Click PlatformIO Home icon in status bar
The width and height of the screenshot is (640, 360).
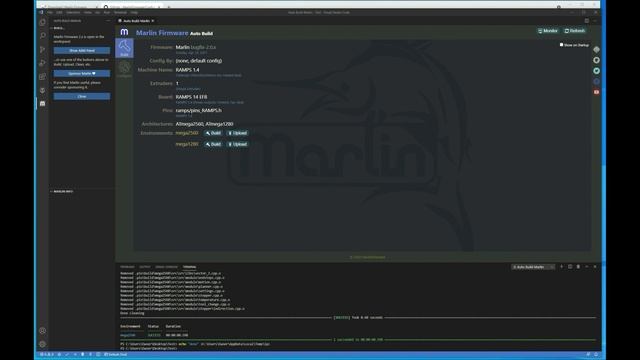tap(60, 354)
